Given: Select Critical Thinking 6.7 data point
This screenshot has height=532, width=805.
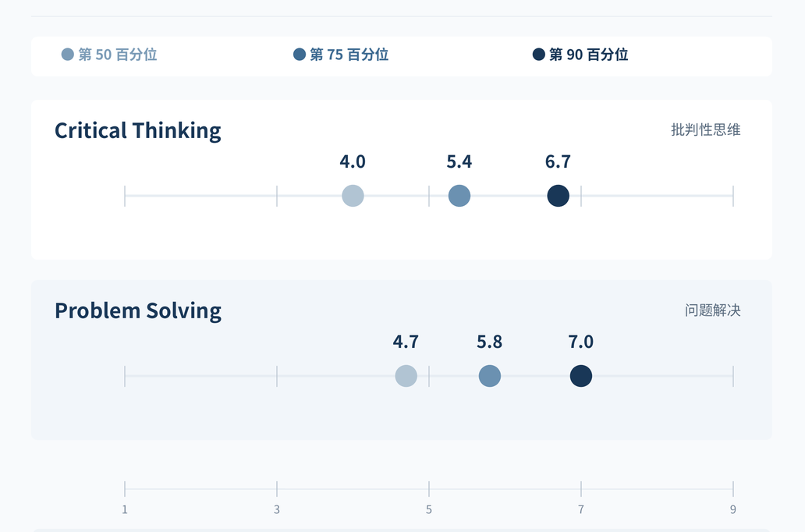Looking at the screenshot, I should [558, 196].
